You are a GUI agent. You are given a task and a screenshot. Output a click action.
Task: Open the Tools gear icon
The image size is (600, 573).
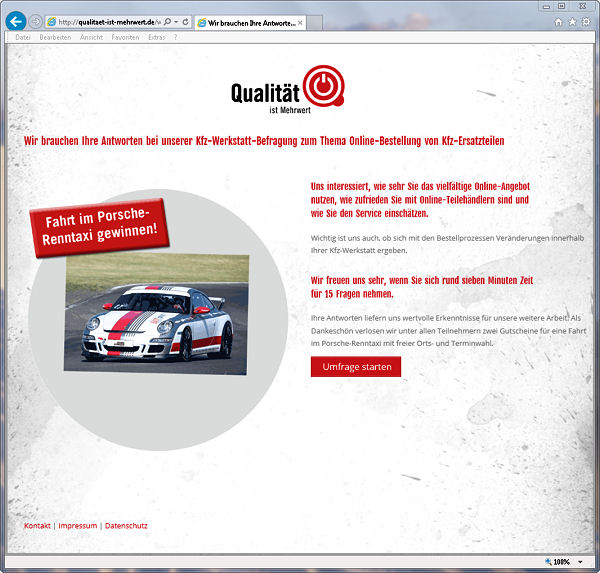click(586, 21)
